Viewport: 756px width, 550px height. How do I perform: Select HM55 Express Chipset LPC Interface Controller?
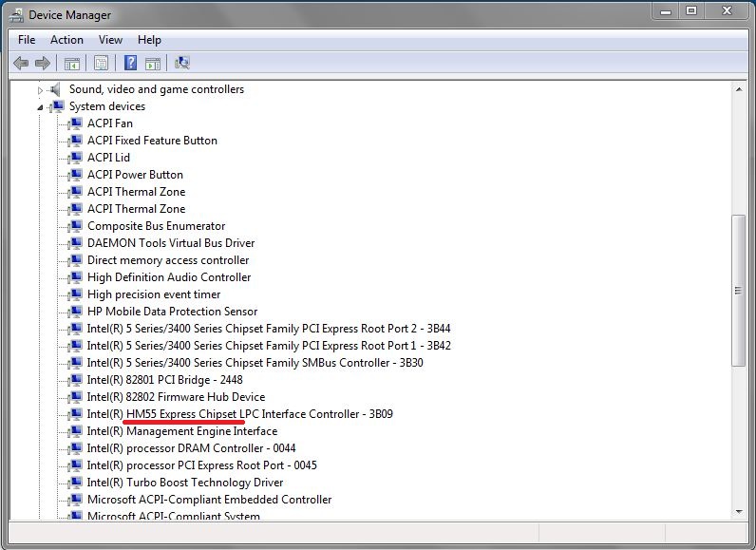239,414
